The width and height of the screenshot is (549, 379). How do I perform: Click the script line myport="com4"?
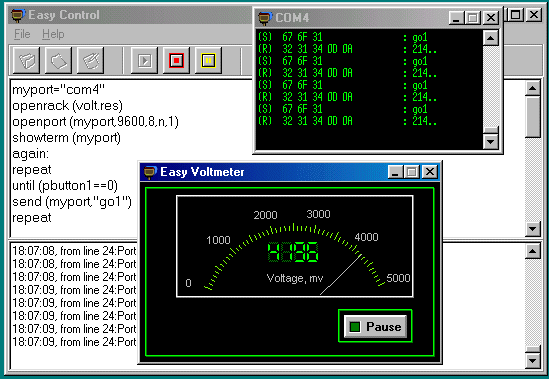point(58,90)
